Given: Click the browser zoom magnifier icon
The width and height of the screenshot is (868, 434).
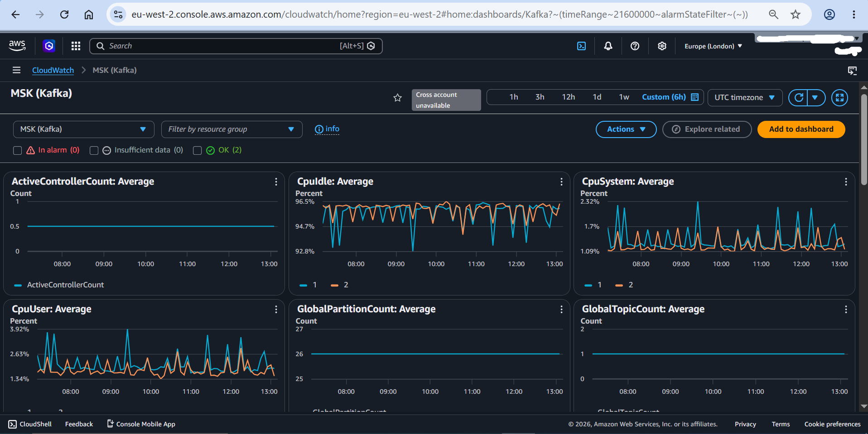Looking at the screenshot, I should tap(773, 14).
